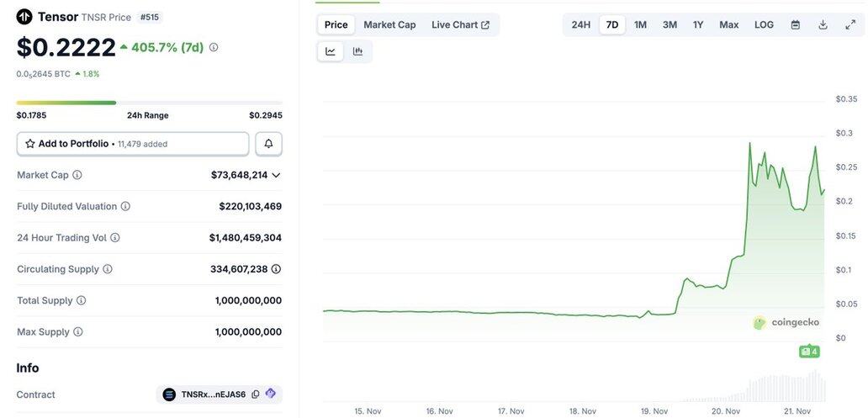Toggle LOG scale on the chart
This screenshot has height=418, width=868.
pos(764,24)
